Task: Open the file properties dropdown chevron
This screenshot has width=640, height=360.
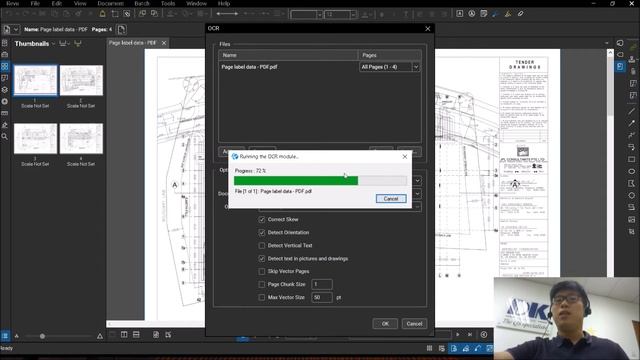Action: pos(16,29)
